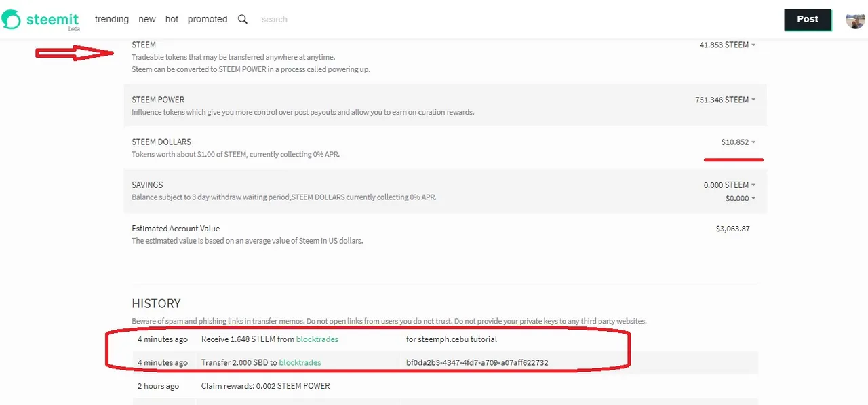Select 'Receive 1.648 STEEM from' text
This screenshot has height=405, width=868.
[248, 339]
